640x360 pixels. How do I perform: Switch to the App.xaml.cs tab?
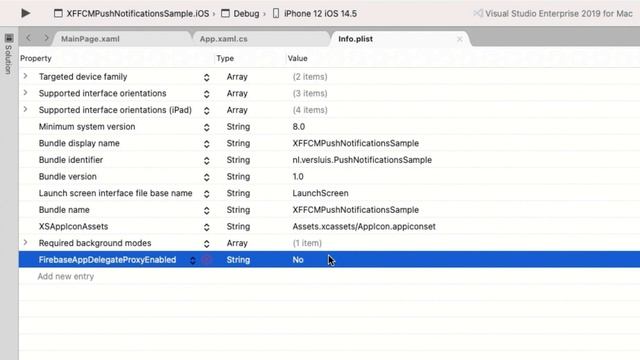click(x=223, y=39)
